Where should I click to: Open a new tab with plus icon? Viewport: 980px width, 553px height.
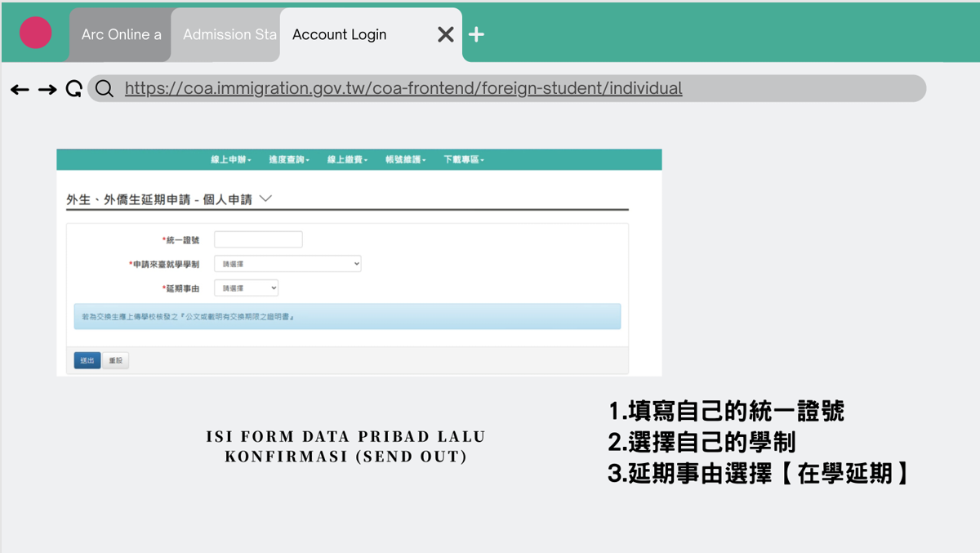[477, 34]
